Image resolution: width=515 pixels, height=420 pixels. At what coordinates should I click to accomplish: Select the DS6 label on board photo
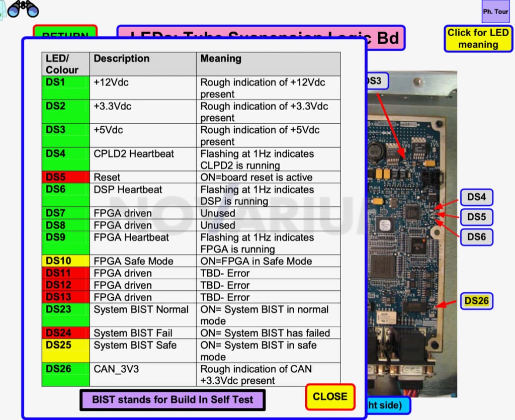[x=477, y=237]
